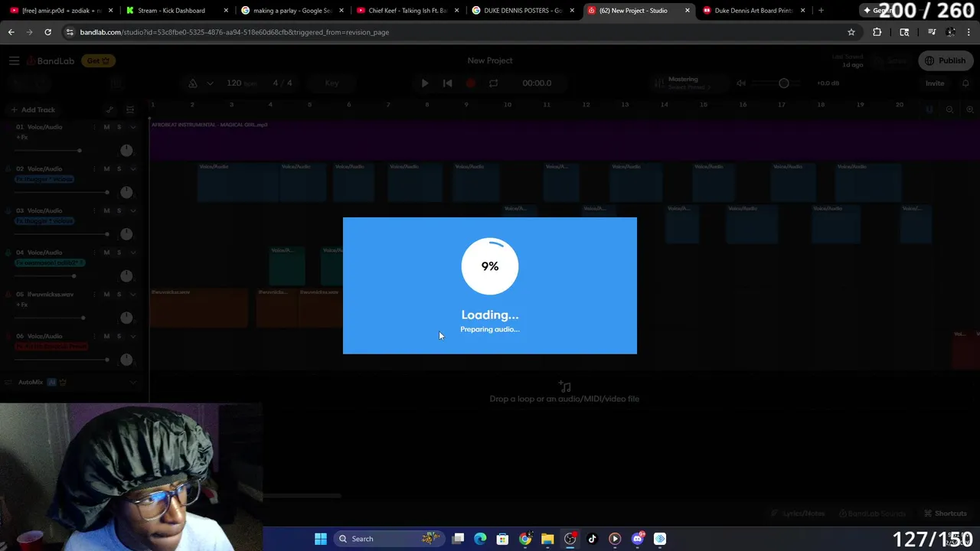Open track 04 three-dot menu
This screenshot has width=980, height=551.
tap(95, 253)
